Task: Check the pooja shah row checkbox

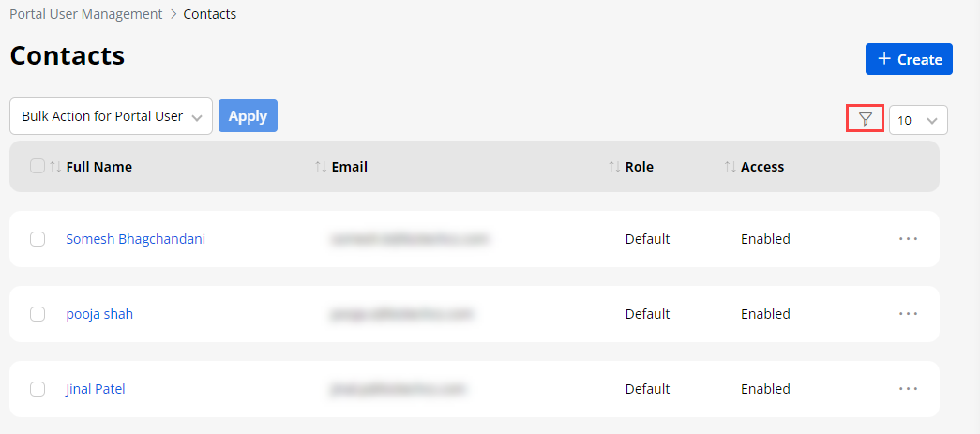Action: (38, 314)
